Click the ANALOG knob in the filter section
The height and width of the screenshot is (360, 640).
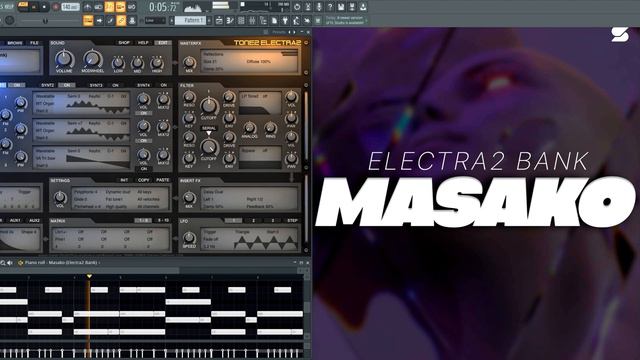point(249,128)
